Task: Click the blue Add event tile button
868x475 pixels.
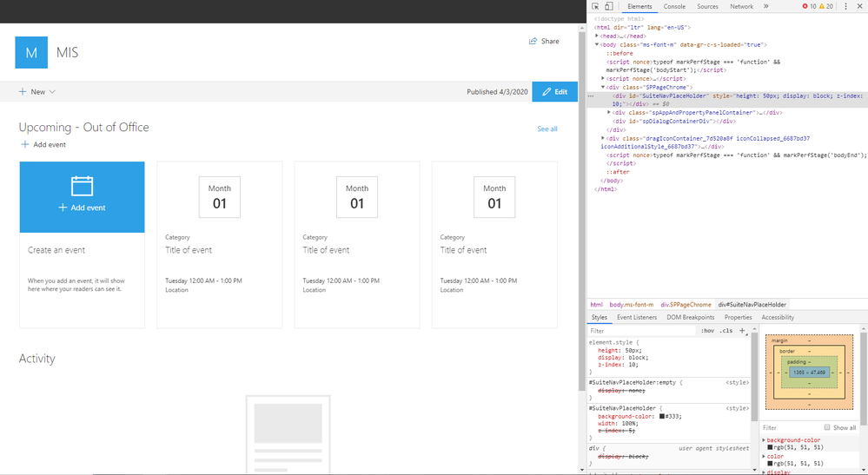Action: (82, 197)
